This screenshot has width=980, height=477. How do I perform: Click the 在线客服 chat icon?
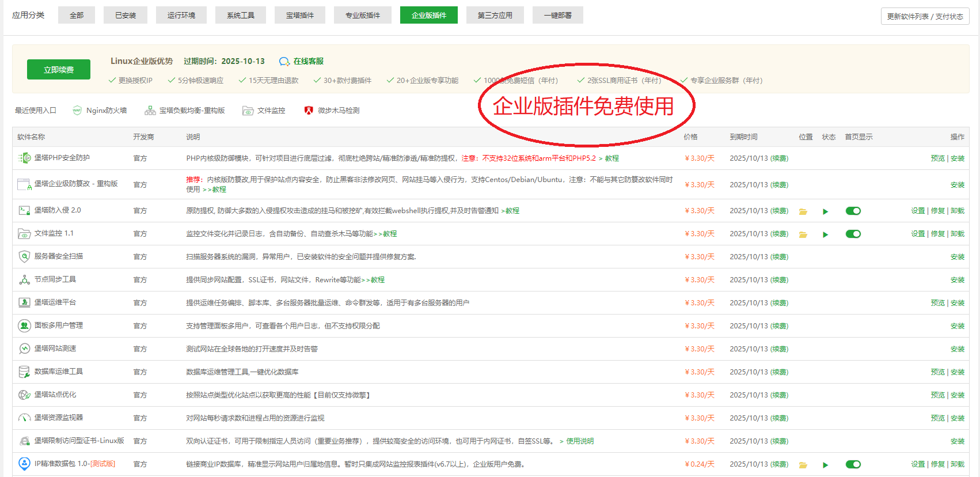[x=284, y=62]
